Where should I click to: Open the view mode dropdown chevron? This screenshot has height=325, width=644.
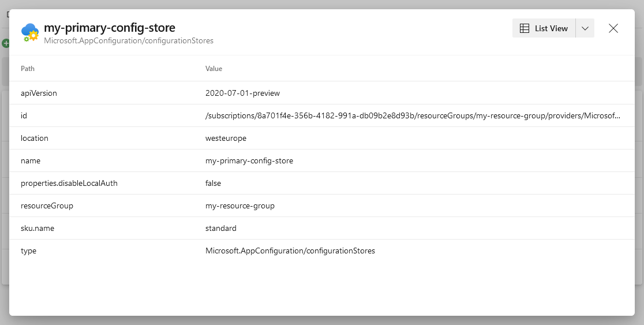pos(585,28)
